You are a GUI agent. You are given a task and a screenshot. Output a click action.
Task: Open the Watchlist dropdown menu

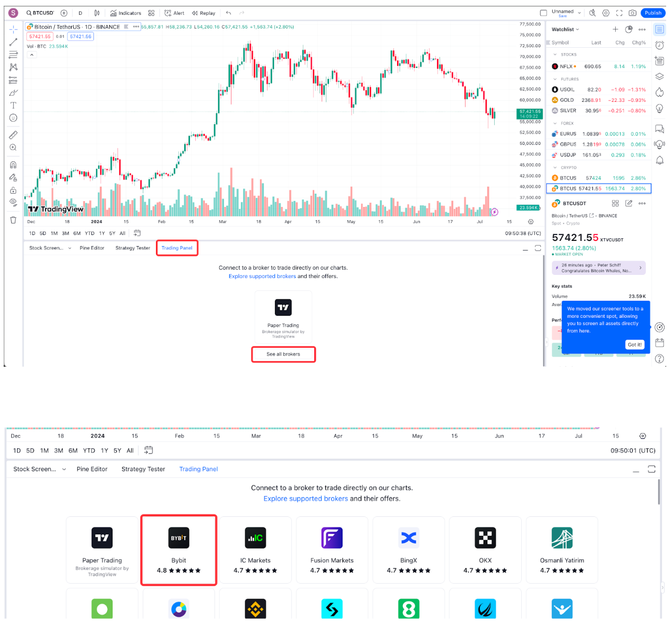point(565,30)
